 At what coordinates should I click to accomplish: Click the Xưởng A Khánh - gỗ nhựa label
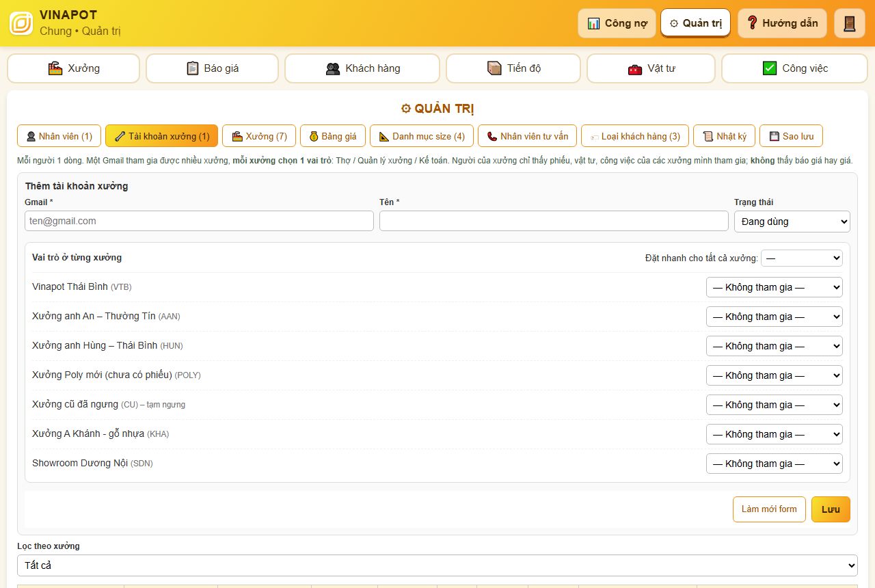[100, 434]
